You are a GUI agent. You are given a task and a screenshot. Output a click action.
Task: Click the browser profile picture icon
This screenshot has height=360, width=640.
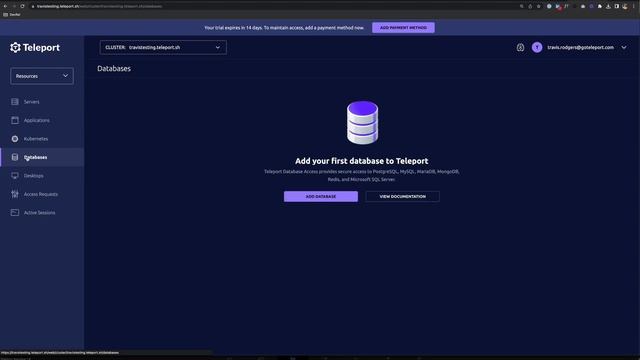click(x=625, y=6)
